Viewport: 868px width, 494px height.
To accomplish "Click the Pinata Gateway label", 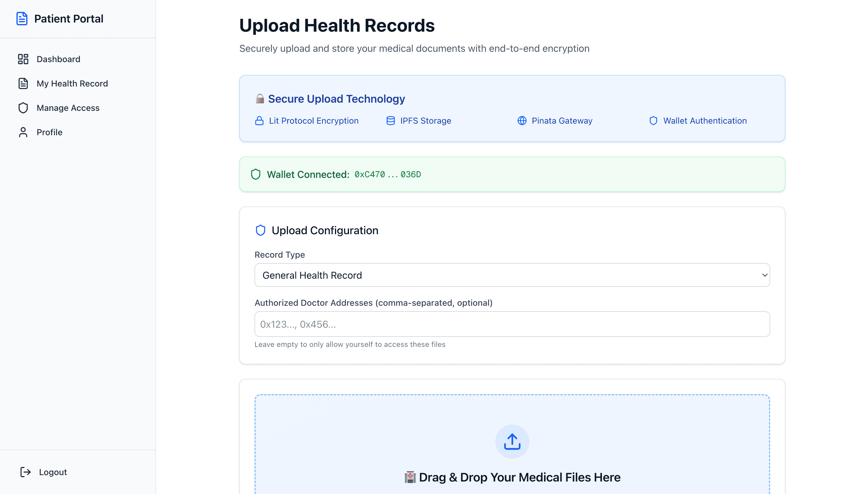I will click(562, 121).
